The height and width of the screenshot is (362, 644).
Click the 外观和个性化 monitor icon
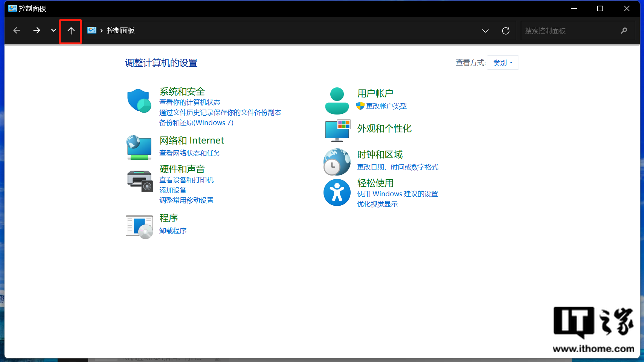(337, 131)
